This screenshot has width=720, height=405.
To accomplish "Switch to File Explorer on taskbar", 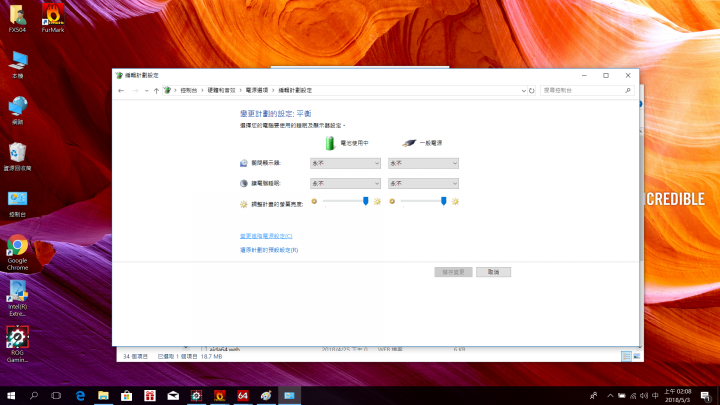I will (103, 395).
